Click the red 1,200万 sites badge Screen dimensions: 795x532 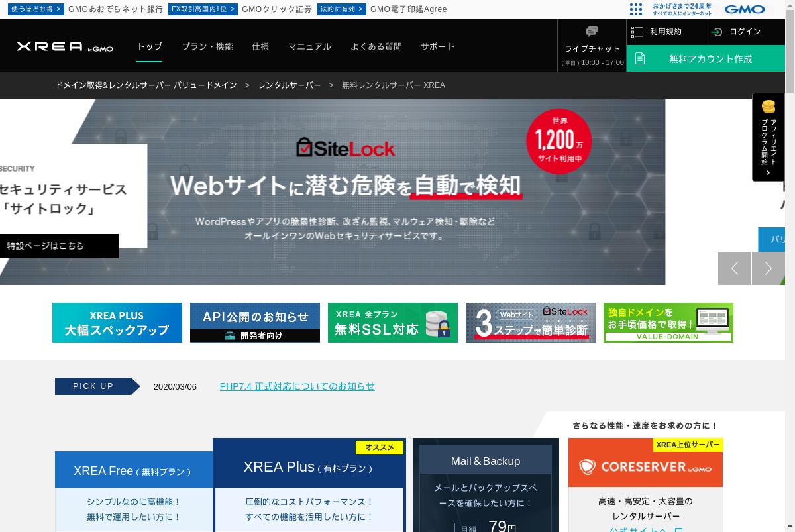point(559,141)
